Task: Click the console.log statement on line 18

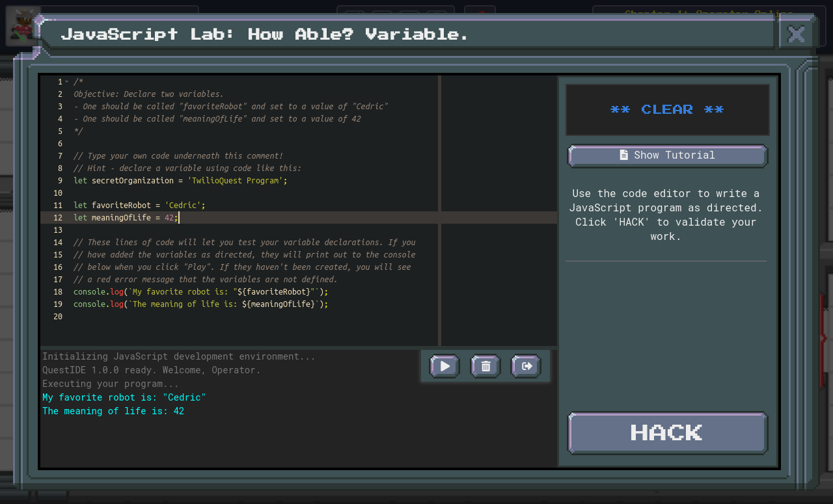Action: click(195, 291)
